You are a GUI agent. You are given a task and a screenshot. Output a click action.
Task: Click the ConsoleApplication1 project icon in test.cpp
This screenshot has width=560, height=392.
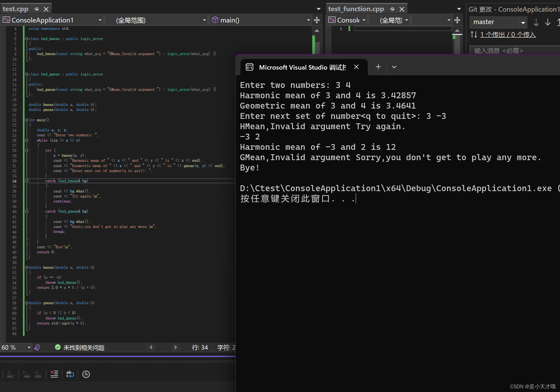[6, 20]
